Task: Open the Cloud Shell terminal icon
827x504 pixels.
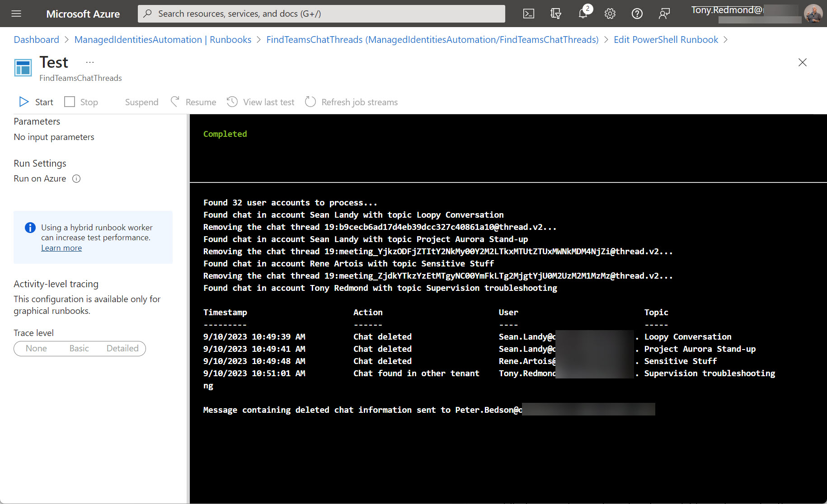Action: coord(528,14)
